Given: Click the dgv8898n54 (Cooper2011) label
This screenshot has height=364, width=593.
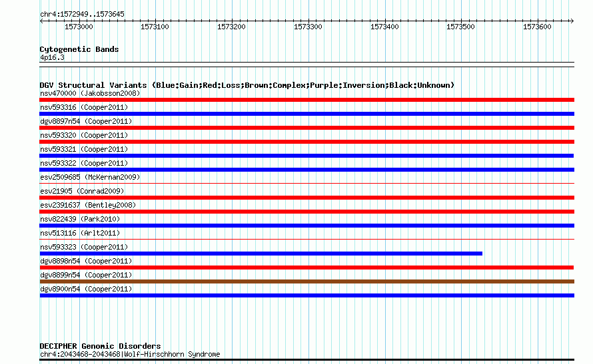Looking at the screenshot, I should tap(86, 261).
